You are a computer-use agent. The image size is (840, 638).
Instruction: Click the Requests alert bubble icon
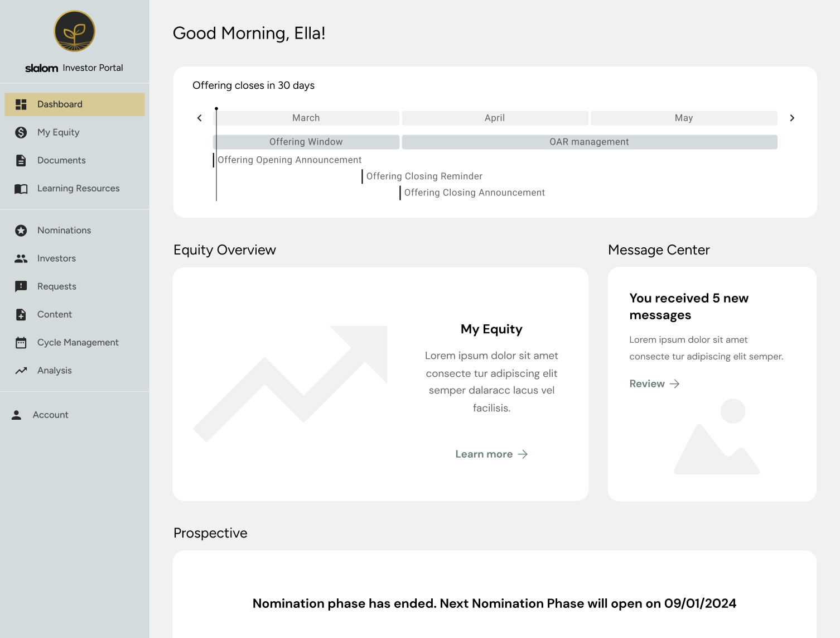(x=21, y=286)
